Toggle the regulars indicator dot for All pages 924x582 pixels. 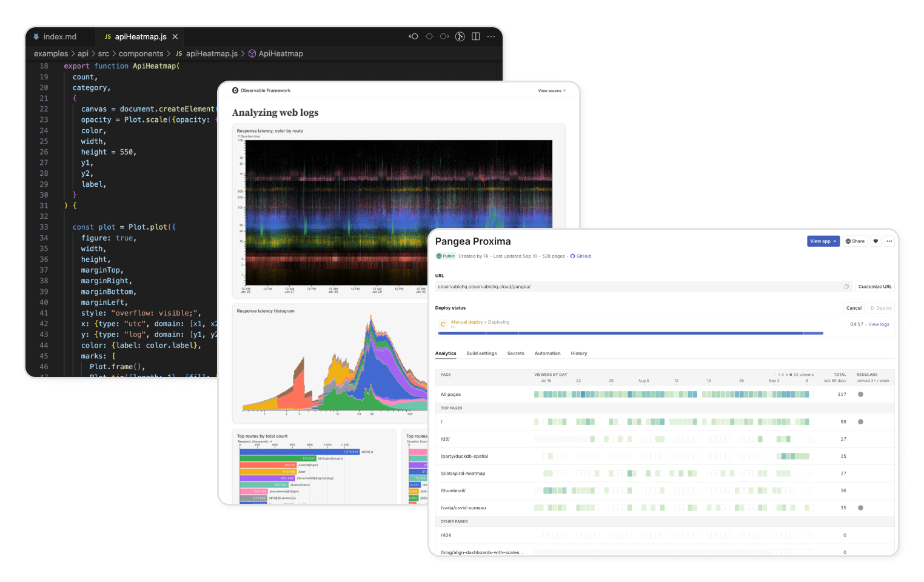click(x=860, y=394)
